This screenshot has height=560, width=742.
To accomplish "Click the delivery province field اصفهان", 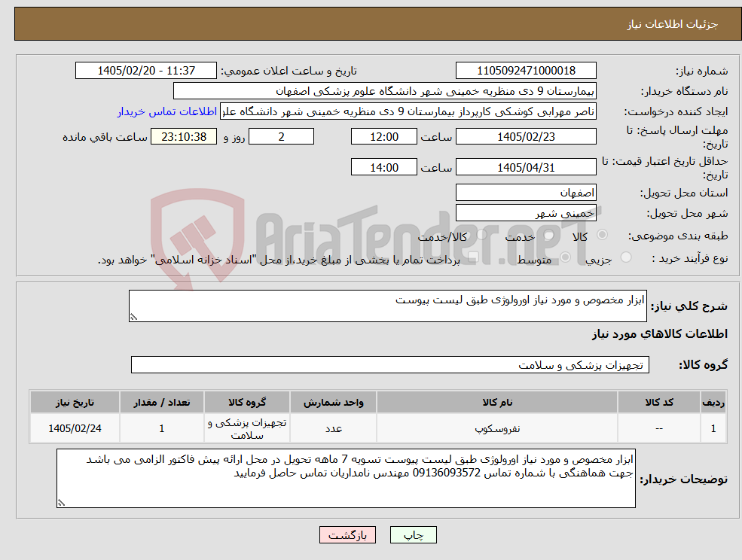I will [526, 193].
